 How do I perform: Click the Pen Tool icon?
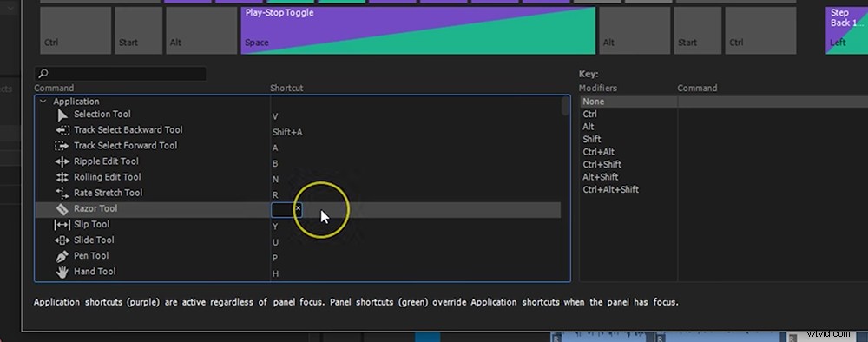[62, 256]
